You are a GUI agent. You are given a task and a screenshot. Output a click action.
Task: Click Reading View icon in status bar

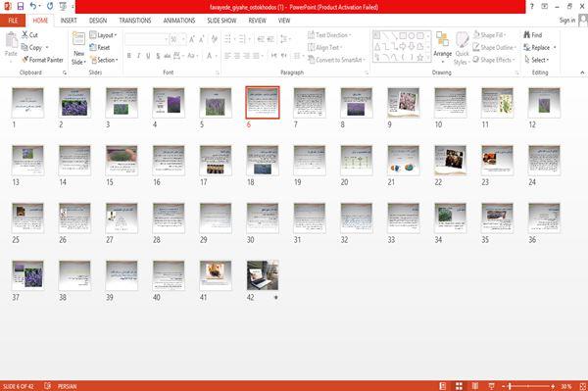474,386
